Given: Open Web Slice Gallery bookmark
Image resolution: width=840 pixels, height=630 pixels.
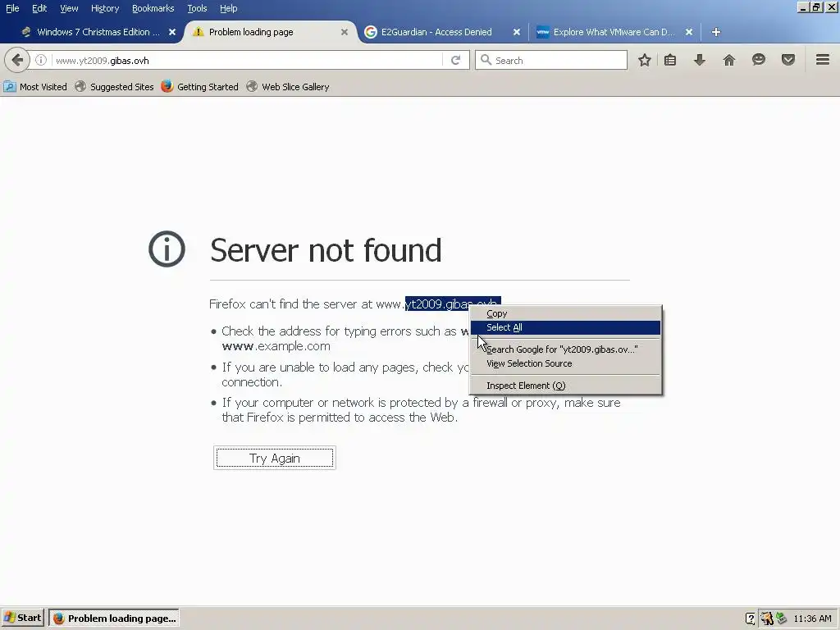Looking at the screenshot, I should [288, 87].
